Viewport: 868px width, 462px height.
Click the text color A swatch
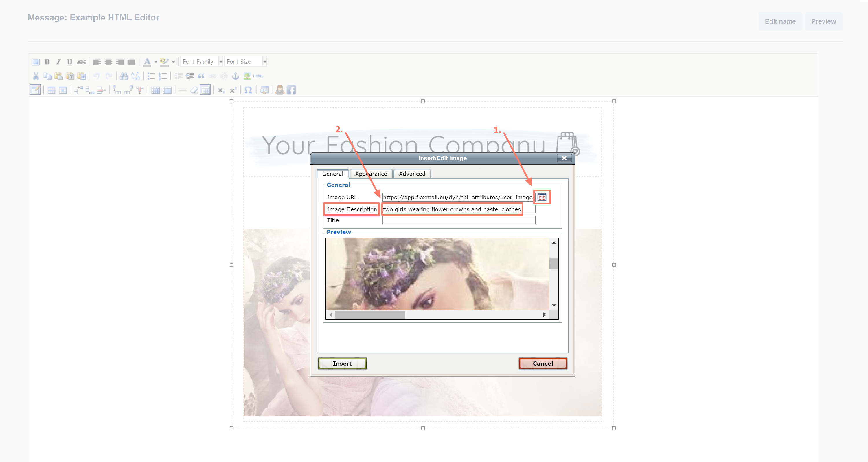pos(147,62)
